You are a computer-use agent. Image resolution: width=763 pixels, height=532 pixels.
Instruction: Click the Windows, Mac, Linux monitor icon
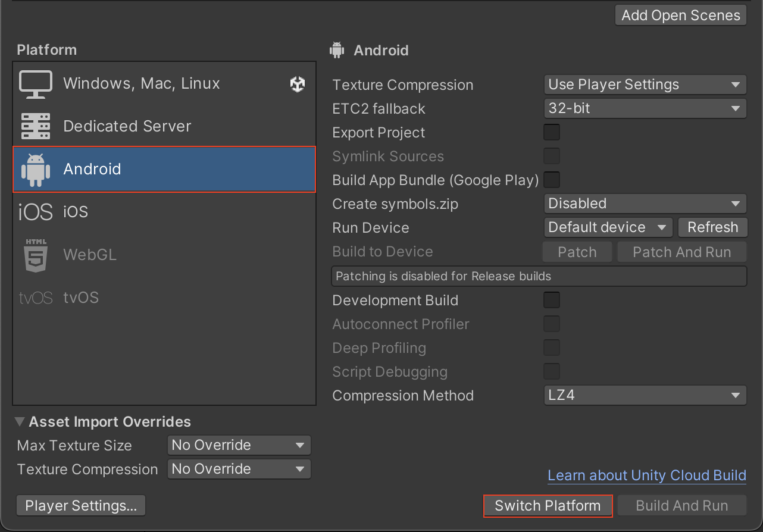coord(36,84)
